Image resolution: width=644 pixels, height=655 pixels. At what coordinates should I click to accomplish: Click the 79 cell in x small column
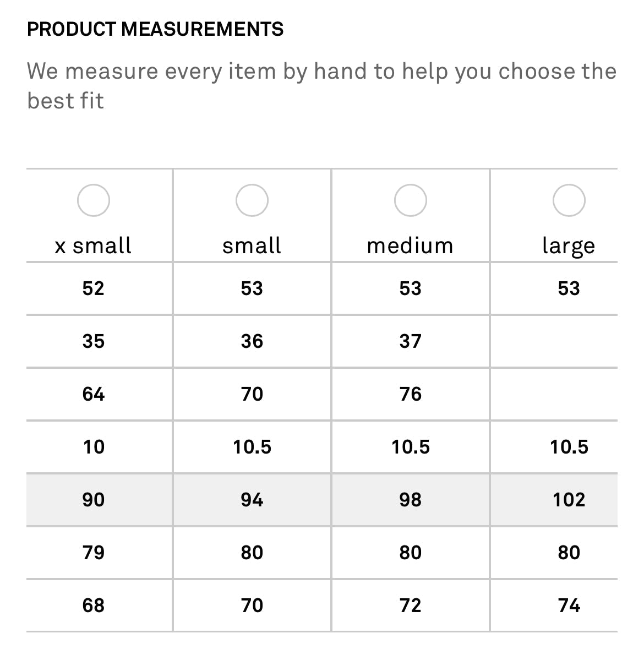94,553
